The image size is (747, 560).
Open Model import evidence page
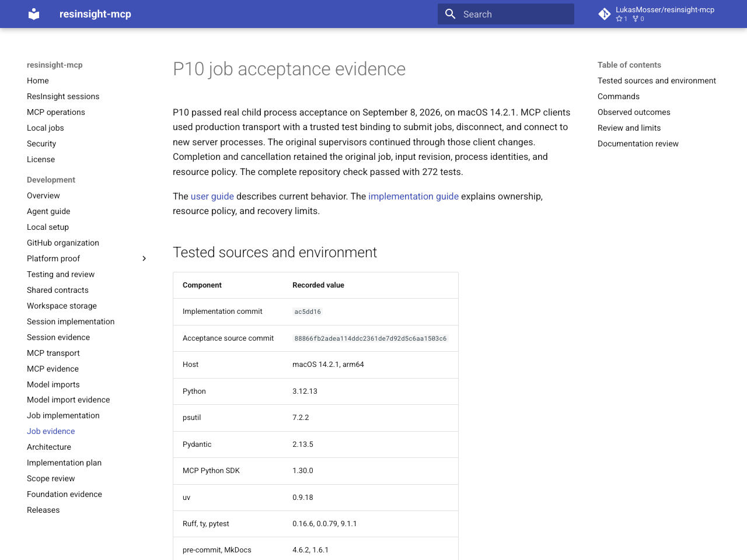point(68,400)
